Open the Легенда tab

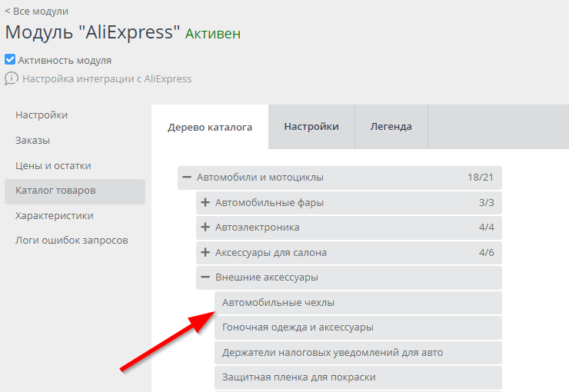click(x=391, y=127)
